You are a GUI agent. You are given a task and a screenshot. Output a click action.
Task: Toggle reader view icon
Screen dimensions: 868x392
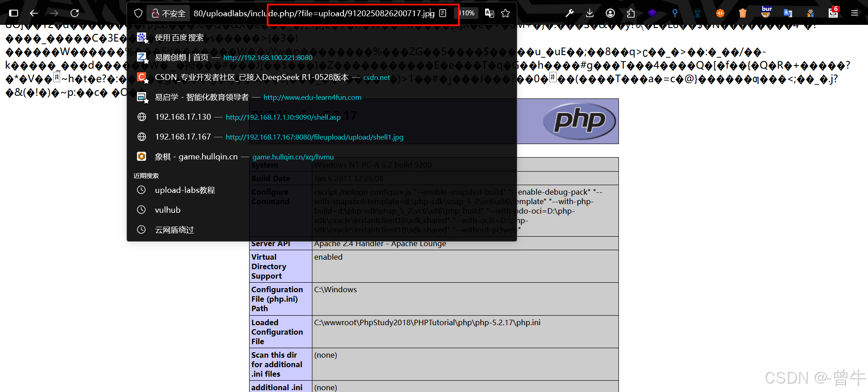point(443,13)
